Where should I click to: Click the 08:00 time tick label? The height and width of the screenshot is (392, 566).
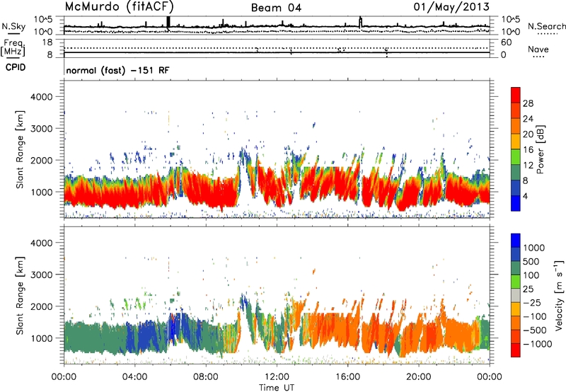click(206, 377)
